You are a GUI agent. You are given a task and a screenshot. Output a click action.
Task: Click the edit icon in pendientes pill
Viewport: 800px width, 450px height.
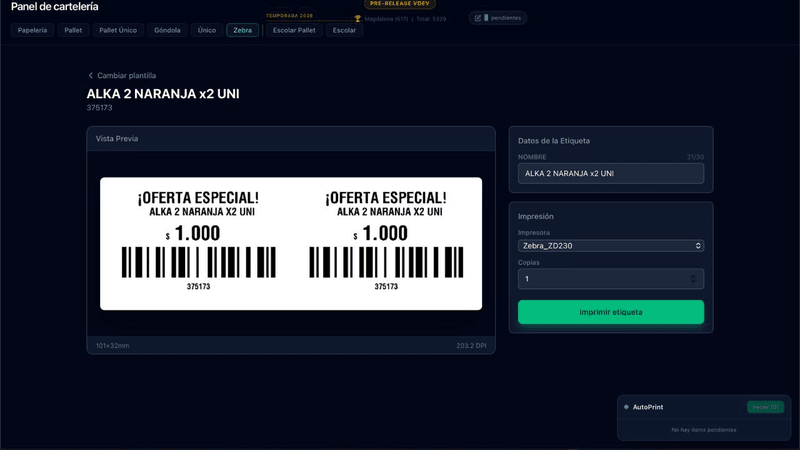[x=478, y=18]
